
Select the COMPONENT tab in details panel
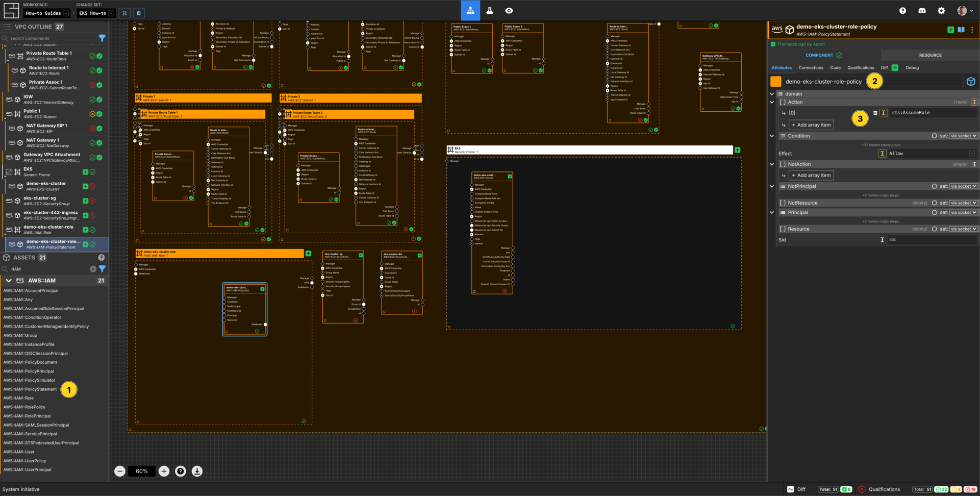[824, 55]
